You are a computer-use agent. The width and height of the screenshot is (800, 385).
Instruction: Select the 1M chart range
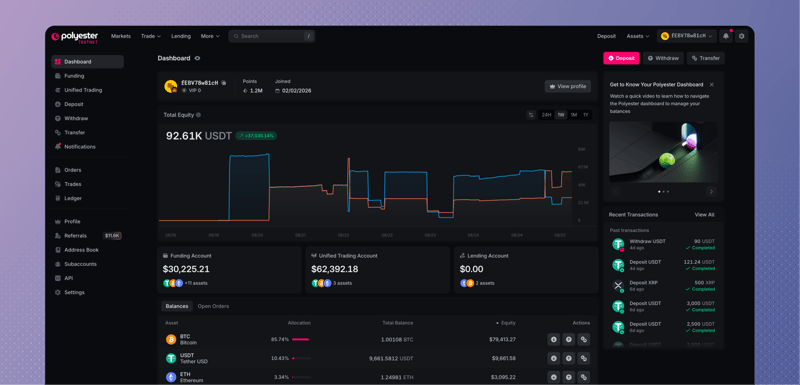pyautogui.click(x=573, y=115)
